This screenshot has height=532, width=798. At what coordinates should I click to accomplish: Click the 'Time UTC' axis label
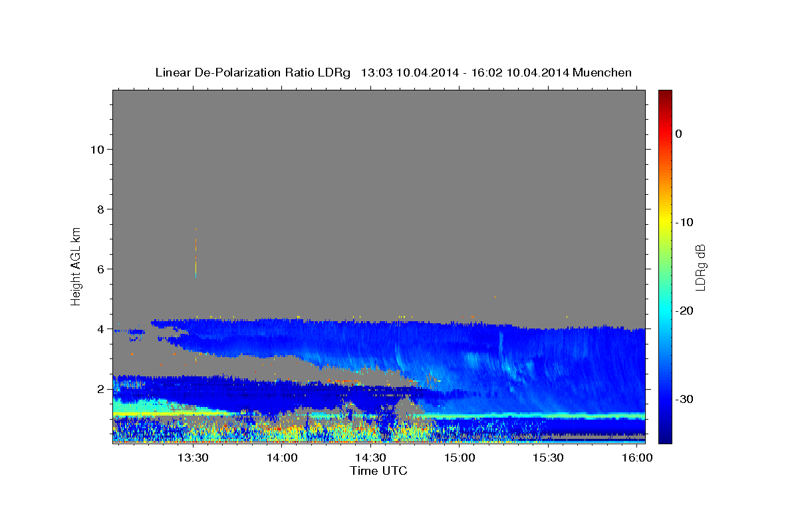tap(378, 471)
